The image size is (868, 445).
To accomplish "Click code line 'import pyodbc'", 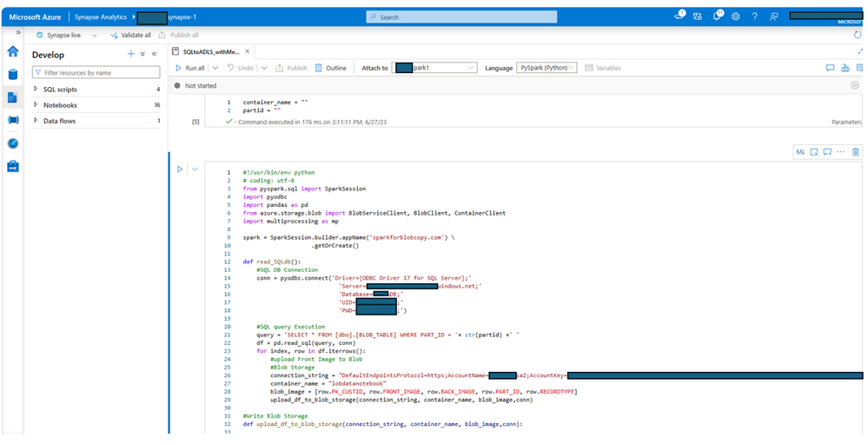I will click(265, 196).
